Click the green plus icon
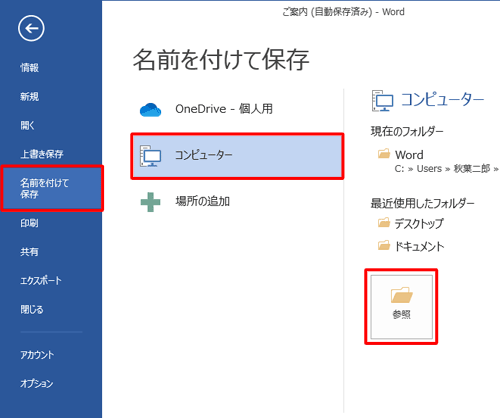 [150, 202]
